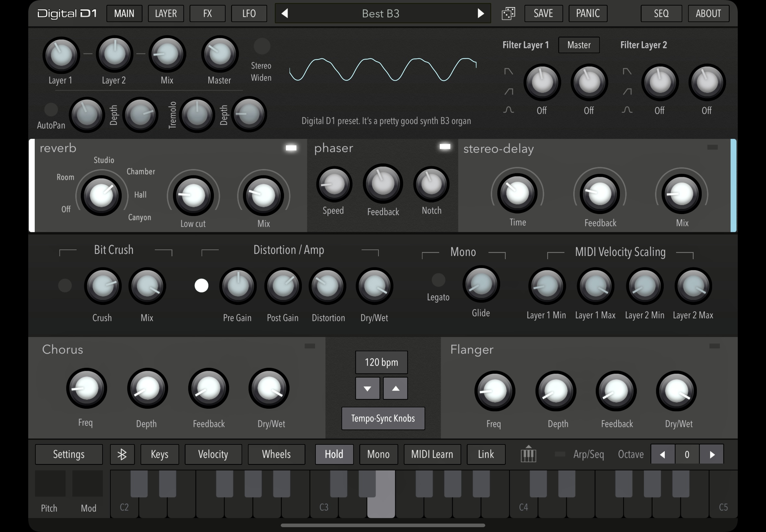Viewport: 766px width, 532px height.
Task: Increase tempo with the up arrow
Action: point(395,388)
